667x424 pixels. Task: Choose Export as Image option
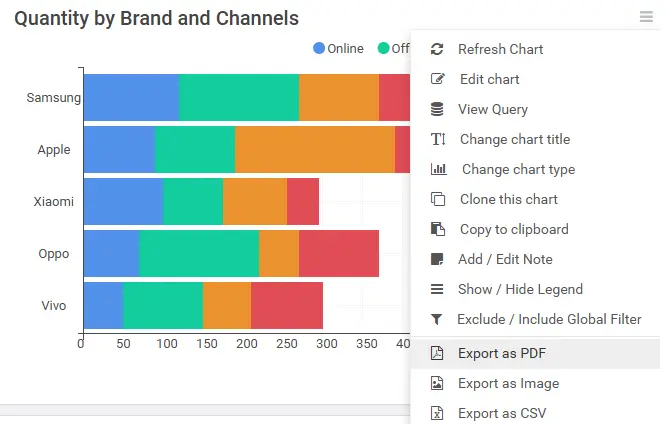click(x=535, y=383)
